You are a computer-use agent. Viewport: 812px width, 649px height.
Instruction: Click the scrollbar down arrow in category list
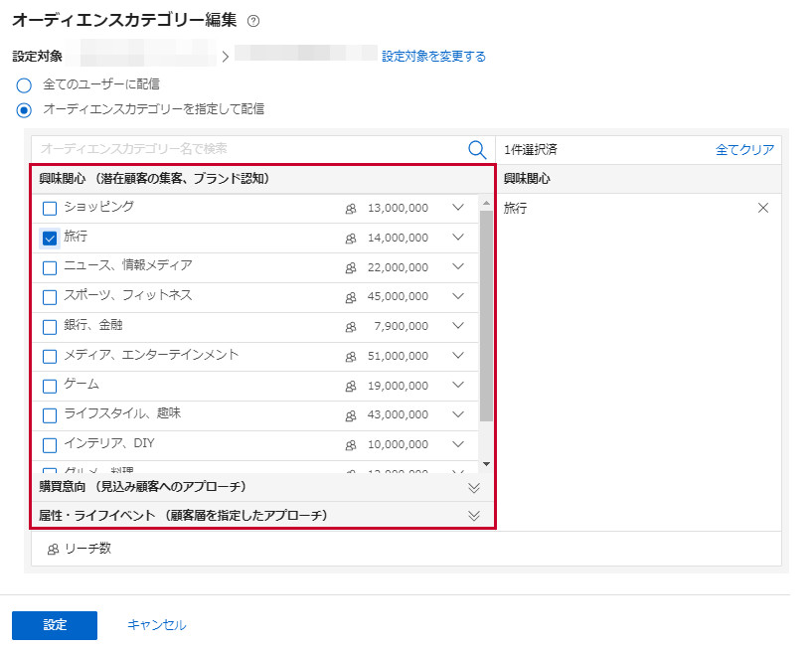pyautogui.click(x=486, y=464)
